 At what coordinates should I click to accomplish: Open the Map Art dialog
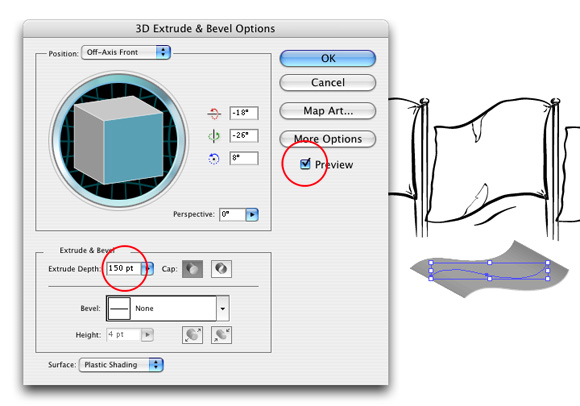point(328,111)
